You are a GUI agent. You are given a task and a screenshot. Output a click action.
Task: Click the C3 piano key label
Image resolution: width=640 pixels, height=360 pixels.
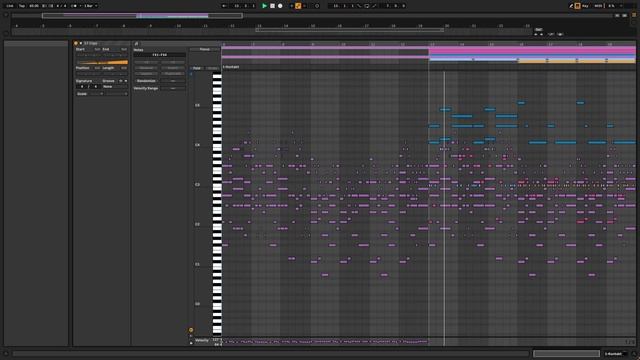pos(197,184)
